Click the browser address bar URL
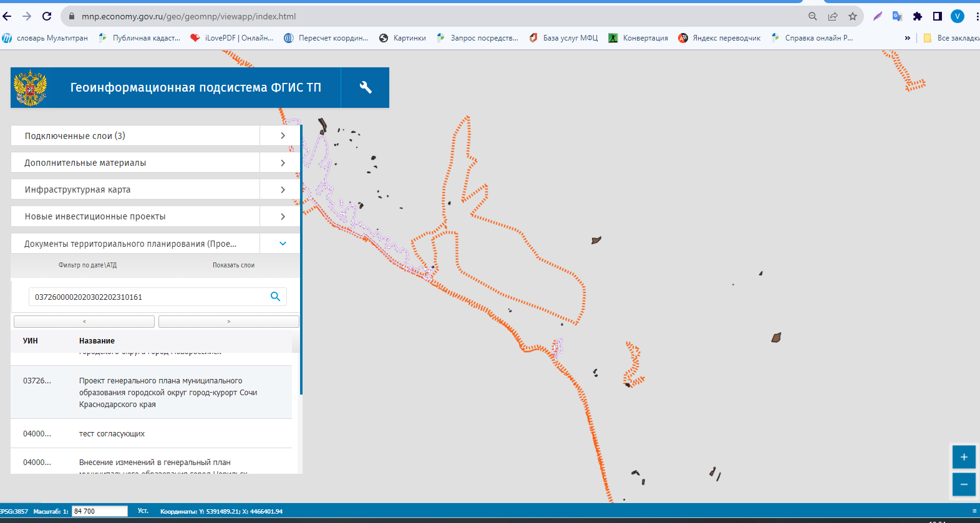 [189, 16]
